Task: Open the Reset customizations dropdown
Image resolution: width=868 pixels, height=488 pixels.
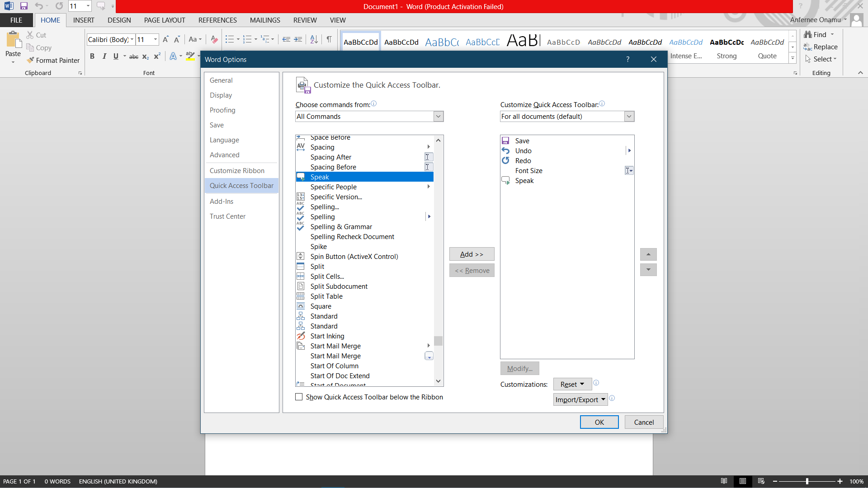Action: [572, 384]
